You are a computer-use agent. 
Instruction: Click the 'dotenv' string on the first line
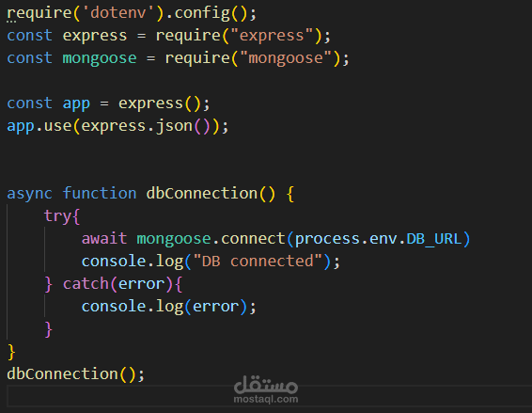pyautogui.click(x=118, y=13)
